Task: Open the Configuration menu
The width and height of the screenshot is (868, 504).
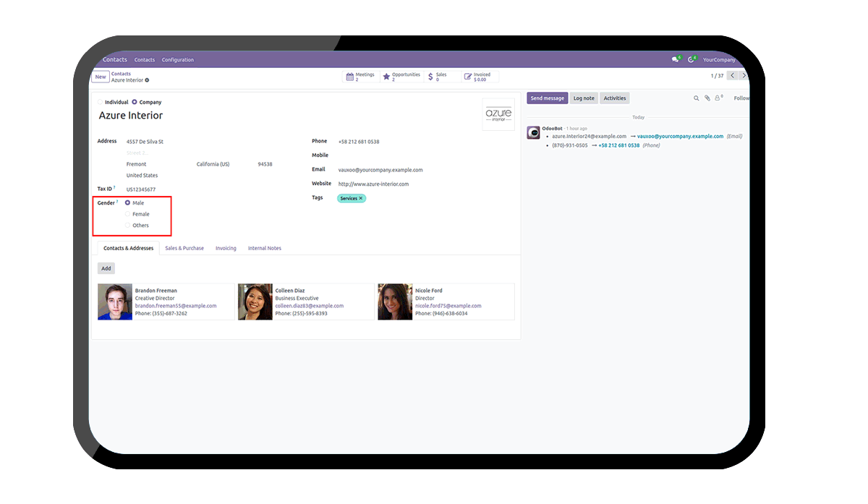Action: tap(178, 60)
